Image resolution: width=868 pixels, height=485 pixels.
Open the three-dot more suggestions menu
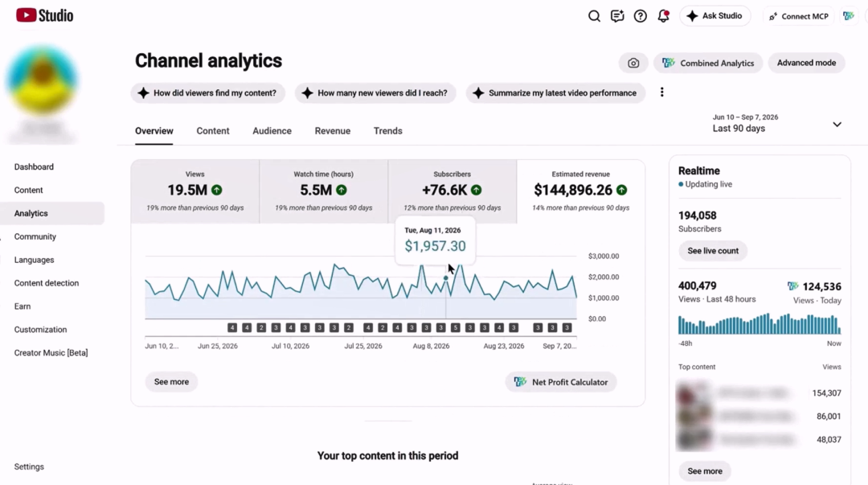tap(661, 92)
